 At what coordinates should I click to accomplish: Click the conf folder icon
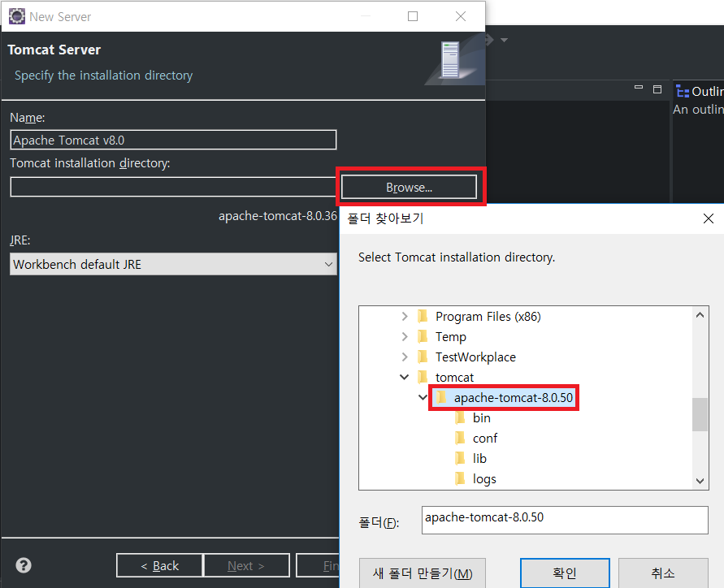tap(460, 438)
